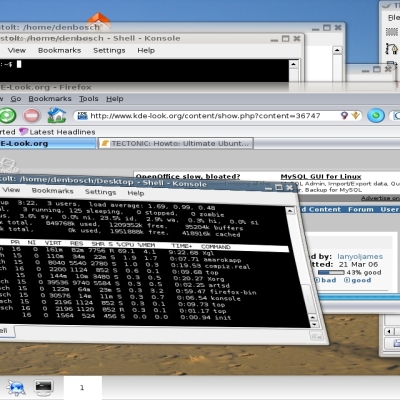Open the Latest Headlines bookmark feed
Viewport: 400px width, 400px height.
(57, 132)
